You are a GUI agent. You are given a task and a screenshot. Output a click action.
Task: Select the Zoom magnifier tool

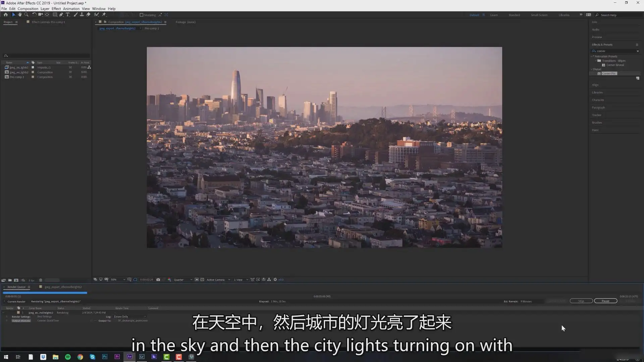tap(26, 15)
